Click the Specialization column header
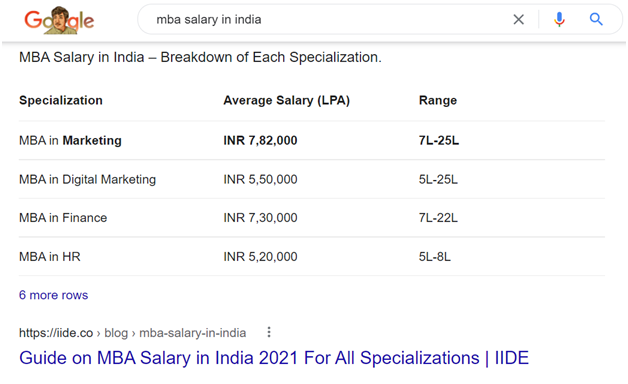 [61, 101]
